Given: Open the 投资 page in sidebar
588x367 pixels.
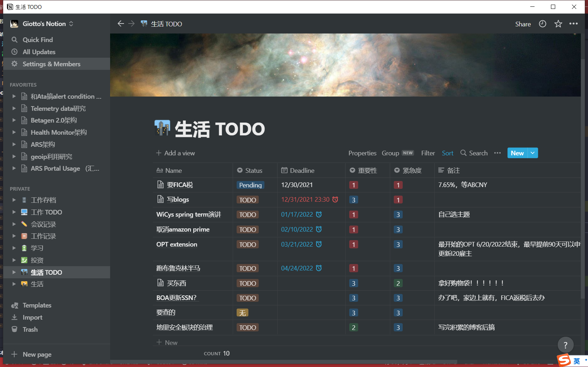Looking at the screenshot, I should click(37, 260).
